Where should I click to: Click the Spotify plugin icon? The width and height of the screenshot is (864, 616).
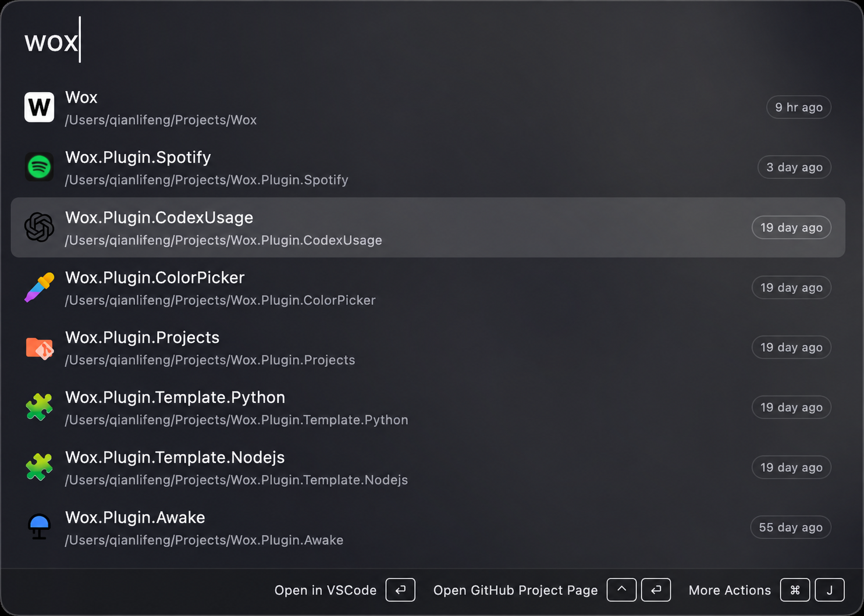(39, 168)
